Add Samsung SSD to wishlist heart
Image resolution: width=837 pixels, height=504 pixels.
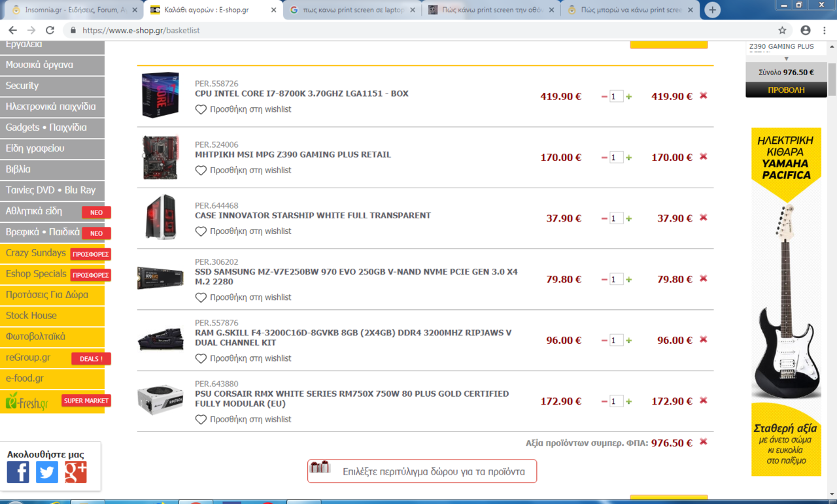(x=201, y=297)
